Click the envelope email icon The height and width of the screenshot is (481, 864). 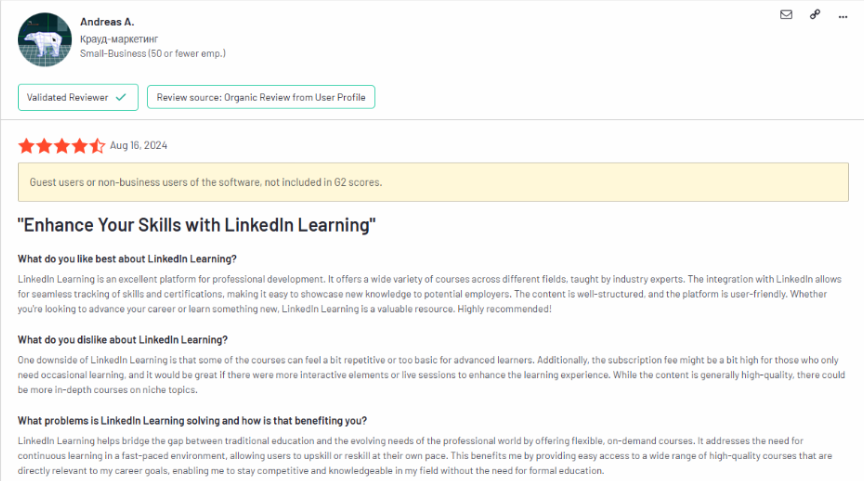pyautogui.click(x=786, y=15)
